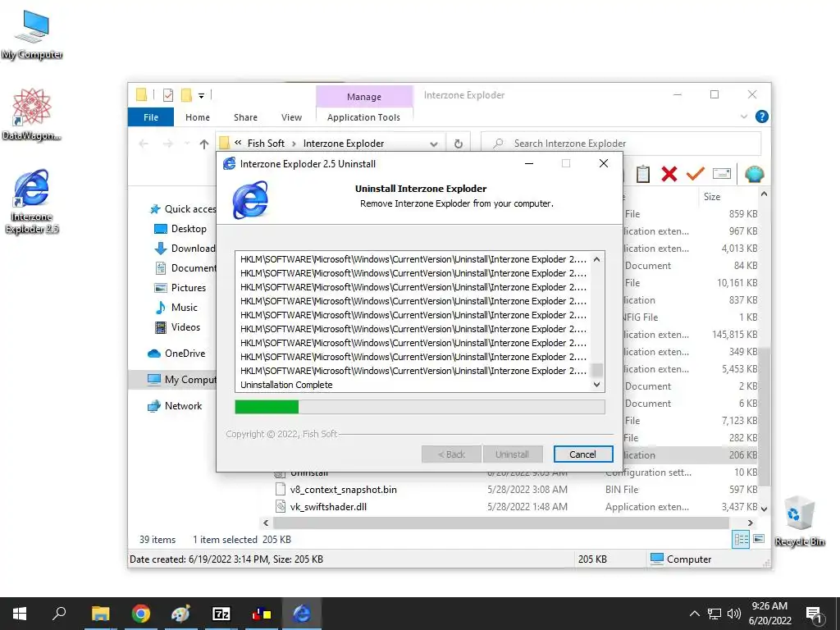840x630 pixels.
Task: Open address bar history dropdown
Action: (x=434, y=144)
